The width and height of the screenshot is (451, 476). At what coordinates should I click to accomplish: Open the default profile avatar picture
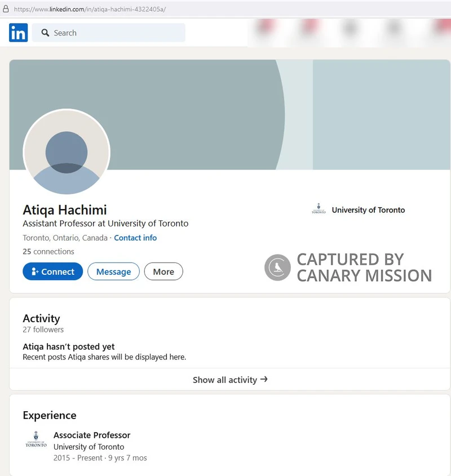click(67, 152)
